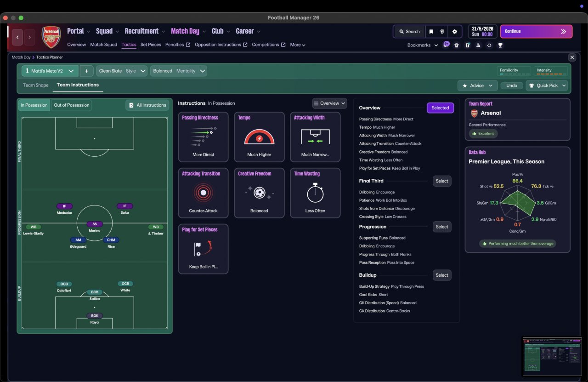The width and height of the screenshot is (588, 382).
Task: Open the Quick Pick dropdown
Action: tap(547, 86)
